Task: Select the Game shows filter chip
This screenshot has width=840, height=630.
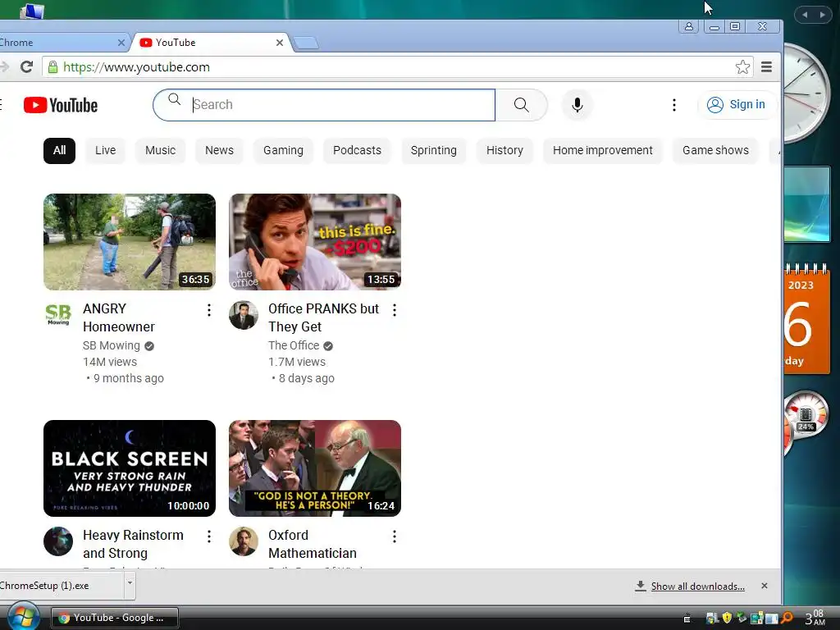Action: (715, 151)
